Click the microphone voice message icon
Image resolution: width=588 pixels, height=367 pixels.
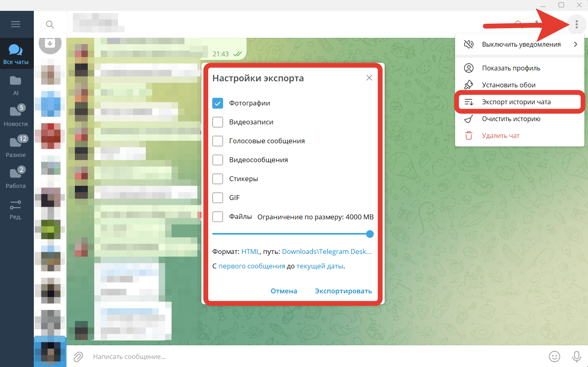point(577,357)
